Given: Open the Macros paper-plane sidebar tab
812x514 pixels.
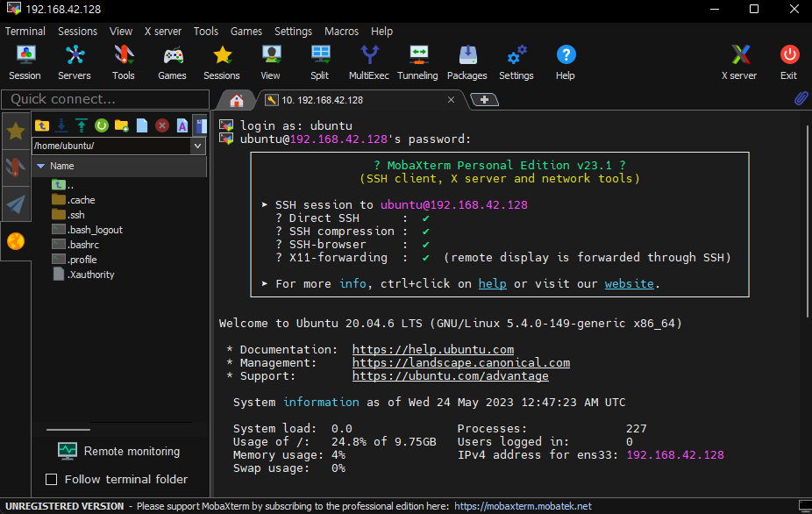Looking at the screenshot, I should 16,204.
